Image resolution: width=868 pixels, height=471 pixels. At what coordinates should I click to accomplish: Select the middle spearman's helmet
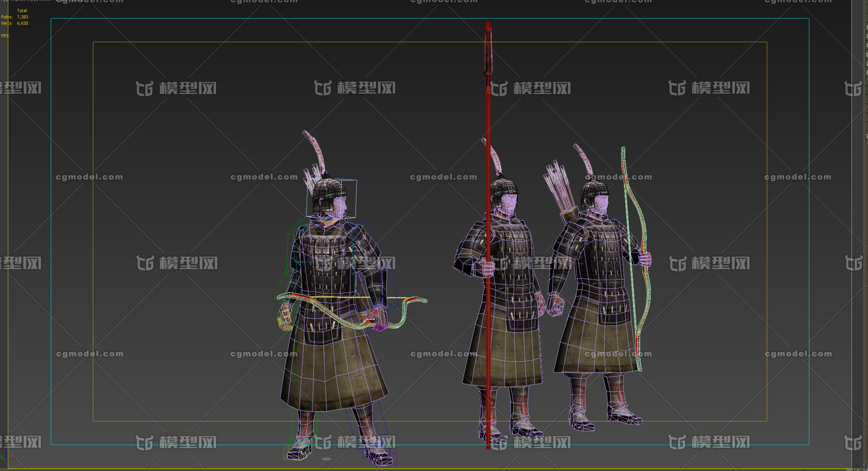(x=503, y=191)
